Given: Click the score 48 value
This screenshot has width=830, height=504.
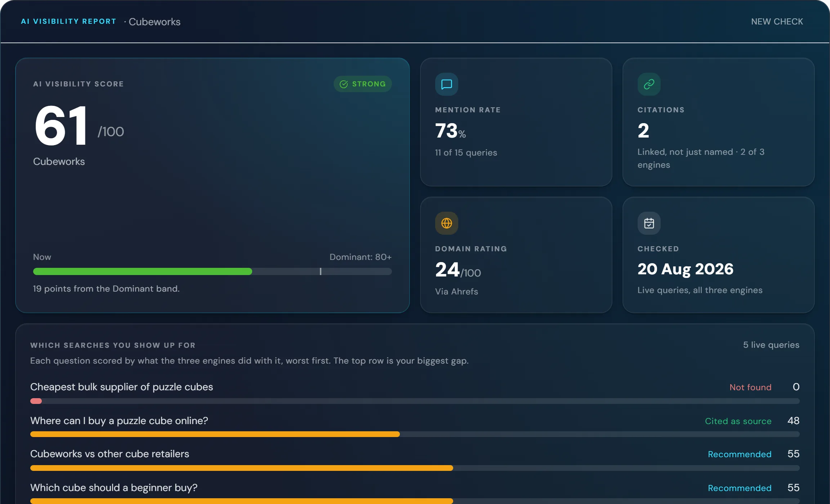Looking at the screenshot, I should click(793, 421).
